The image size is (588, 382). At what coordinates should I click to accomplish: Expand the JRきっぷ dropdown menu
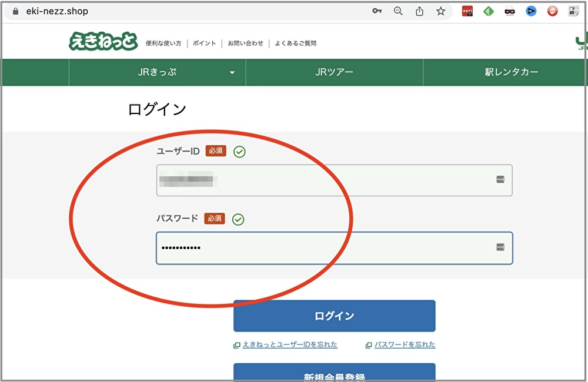(232, 73)
